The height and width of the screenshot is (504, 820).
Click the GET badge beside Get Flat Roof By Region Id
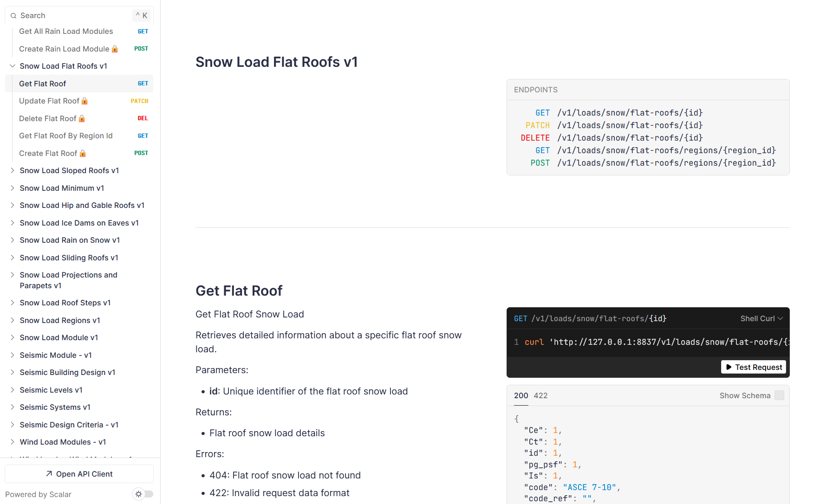(x=143, y=136)
